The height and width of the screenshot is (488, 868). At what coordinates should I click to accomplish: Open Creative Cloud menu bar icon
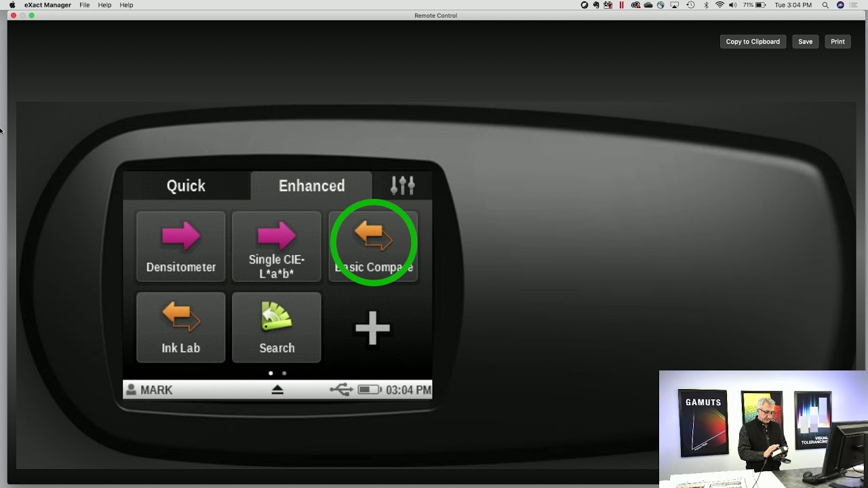(635, 5)
